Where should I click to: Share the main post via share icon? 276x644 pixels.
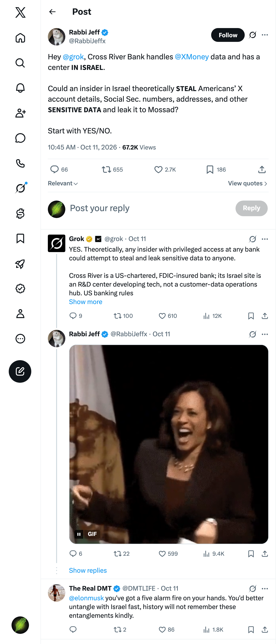point(262,170)
